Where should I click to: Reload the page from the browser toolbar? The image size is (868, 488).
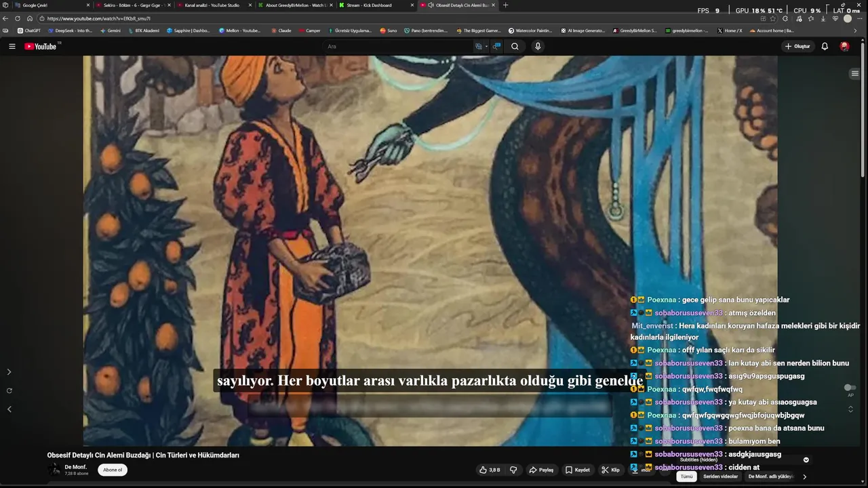click(x=18, y=18)
